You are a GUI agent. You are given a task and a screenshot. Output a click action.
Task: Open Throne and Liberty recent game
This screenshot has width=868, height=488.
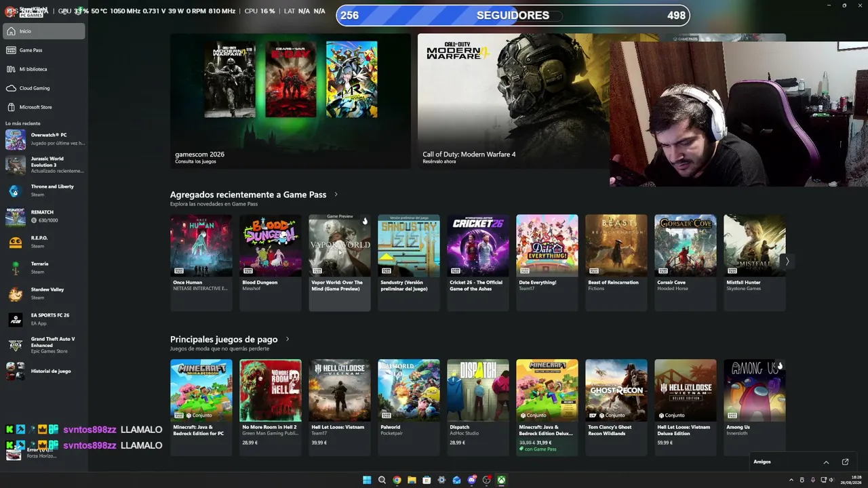point(44,190)
